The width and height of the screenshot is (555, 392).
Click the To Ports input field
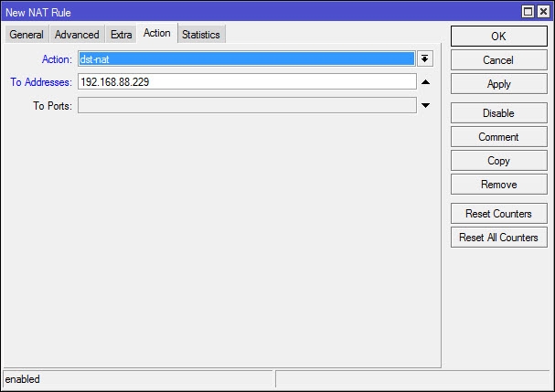coord(247,105)
